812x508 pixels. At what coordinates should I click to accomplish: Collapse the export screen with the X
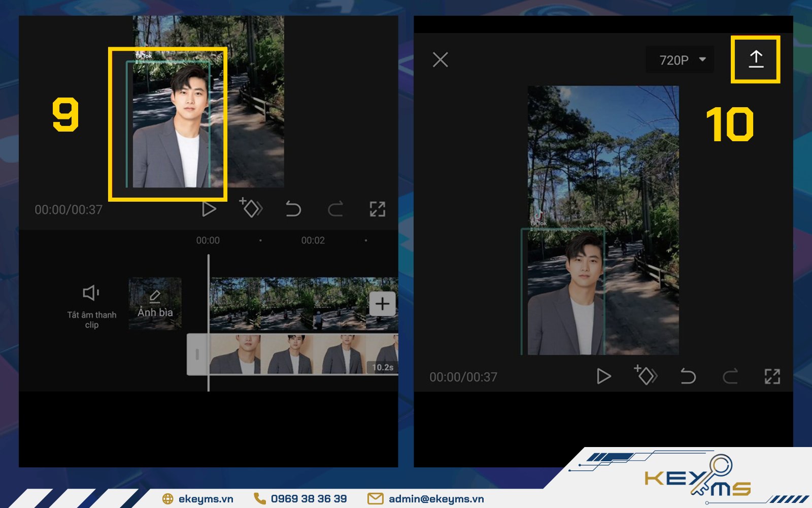pyautogui.click(x=439, y=59)
